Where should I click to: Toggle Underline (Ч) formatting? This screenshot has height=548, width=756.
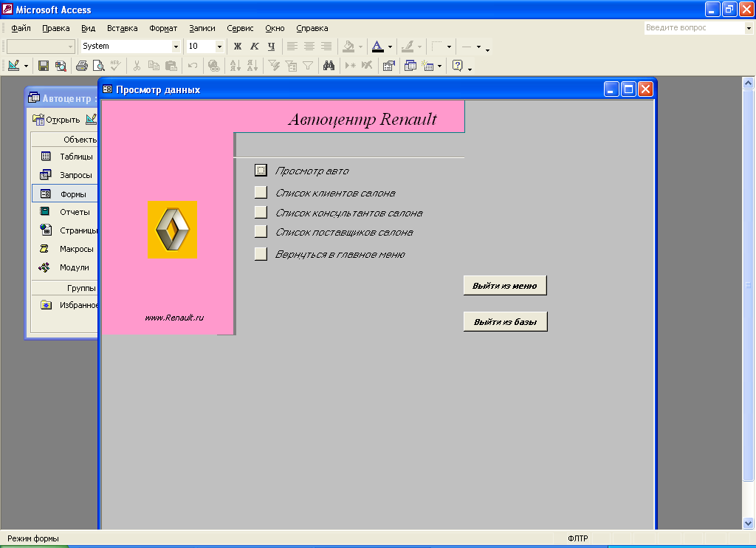271,47
